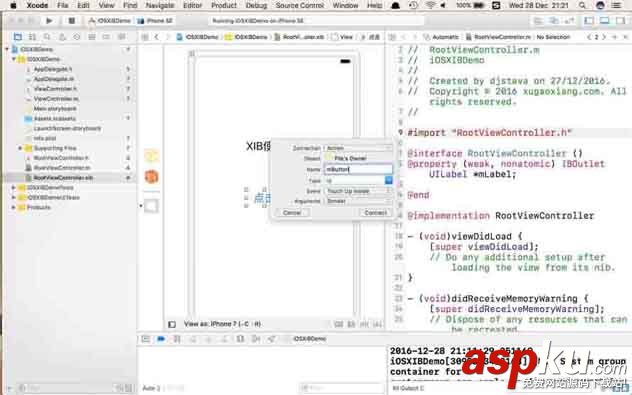The width and height of the screenshot is (632, 395).
Task: Open the Product menu
Action: tap(224, 5)
